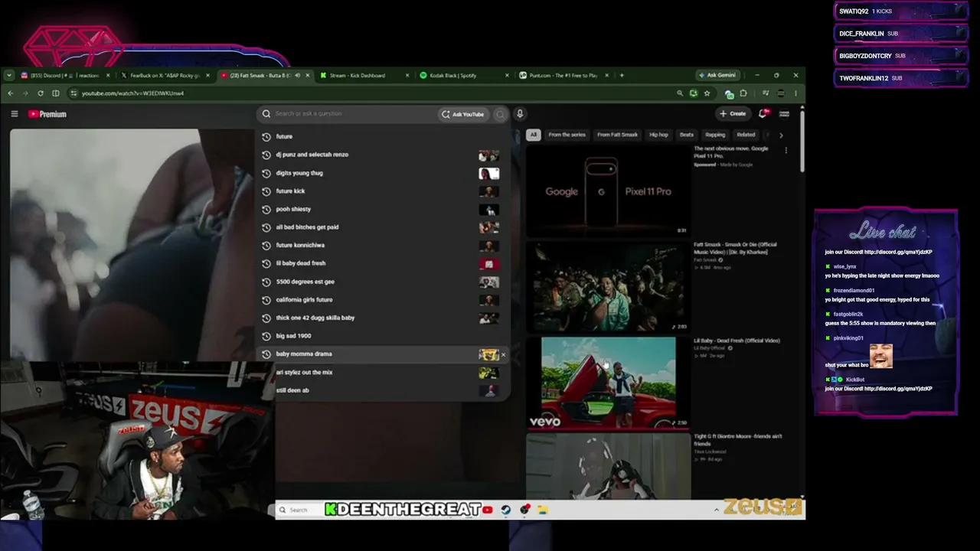Choose search suggestion 'future konnichiwa'
This screenshot has height=551, width=980.
(x=383, y=246)
